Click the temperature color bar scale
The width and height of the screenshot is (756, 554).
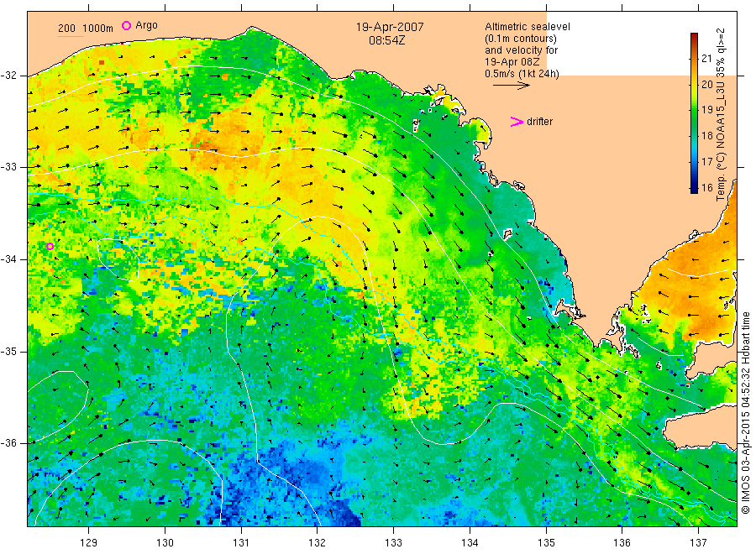(x=694, y=113)
